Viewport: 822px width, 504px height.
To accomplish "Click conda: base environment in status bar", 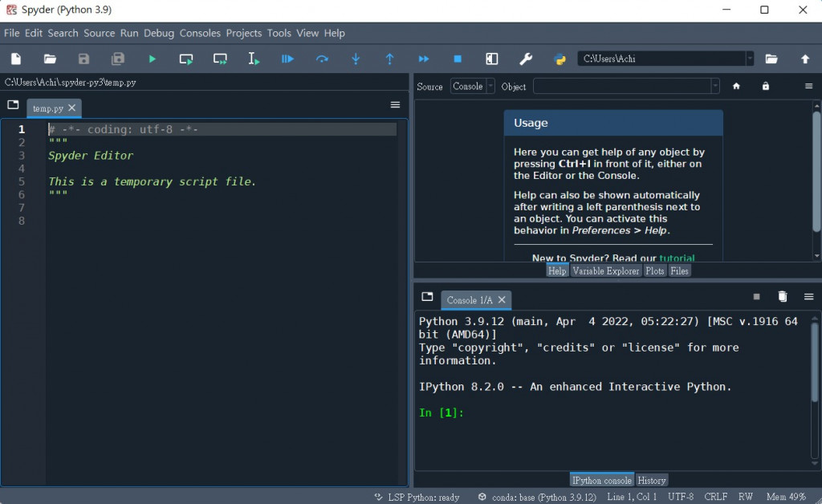I will pyautogui.click(x=542, y=498).
